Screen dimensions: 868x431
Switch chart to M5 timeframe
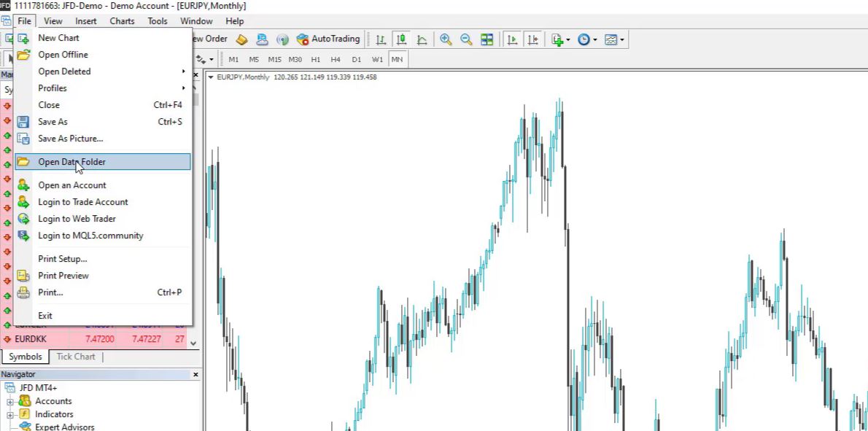click(x=254, y=59)
